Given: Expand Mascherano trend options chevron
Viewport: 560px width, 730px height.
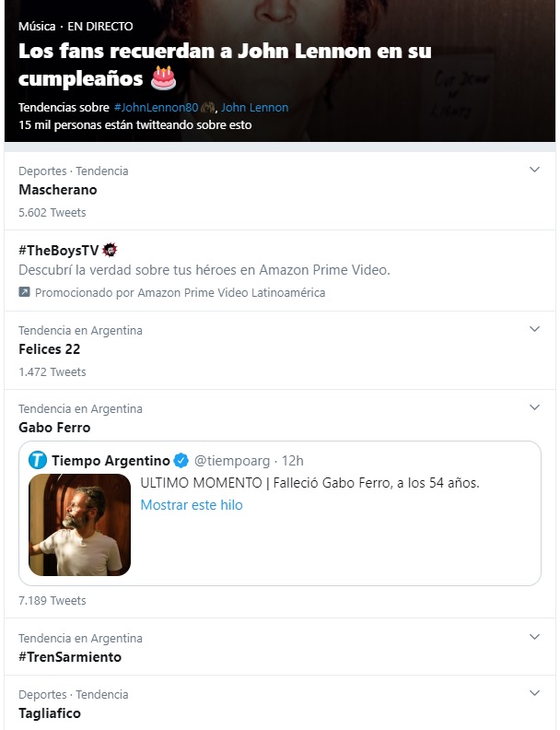Looking at the screenshot, I should 534,170.
